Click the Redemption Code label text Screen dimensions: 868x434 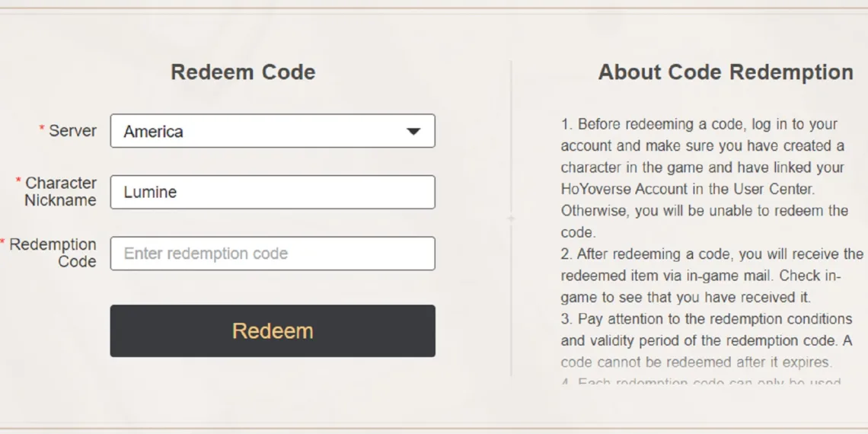pyautogui.click(x=53, y=253)
